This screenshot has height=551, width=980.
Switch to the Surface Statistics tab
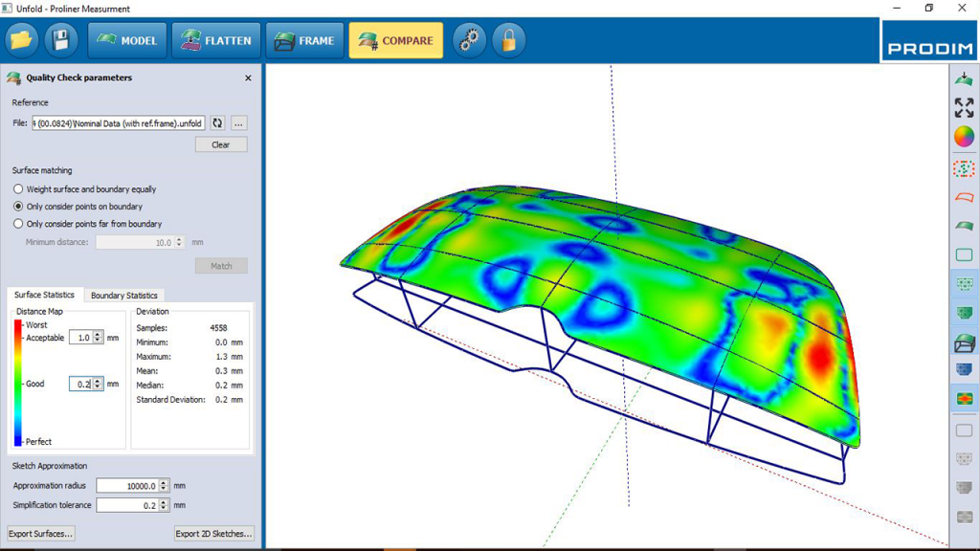click(x=44, y=295)
